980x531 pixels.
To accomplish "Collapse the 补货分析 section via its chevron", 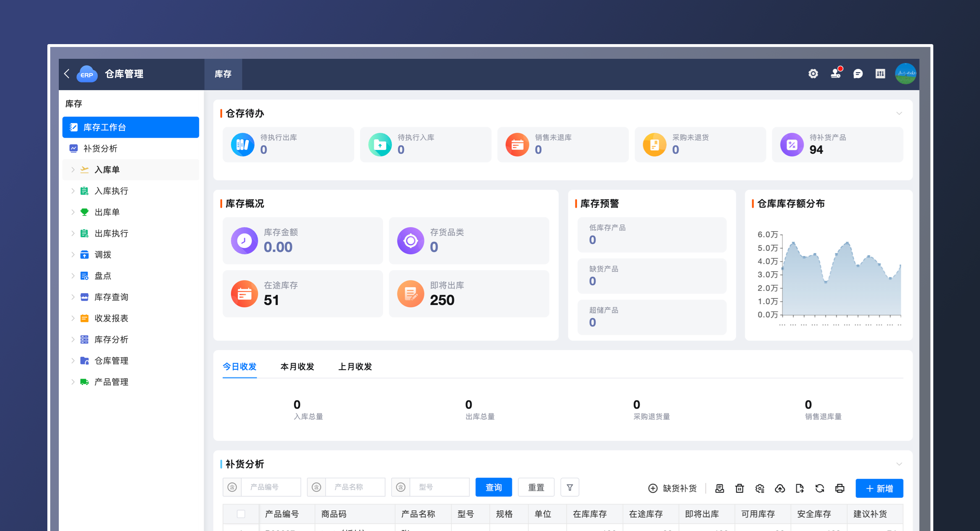I will point(900,464).
